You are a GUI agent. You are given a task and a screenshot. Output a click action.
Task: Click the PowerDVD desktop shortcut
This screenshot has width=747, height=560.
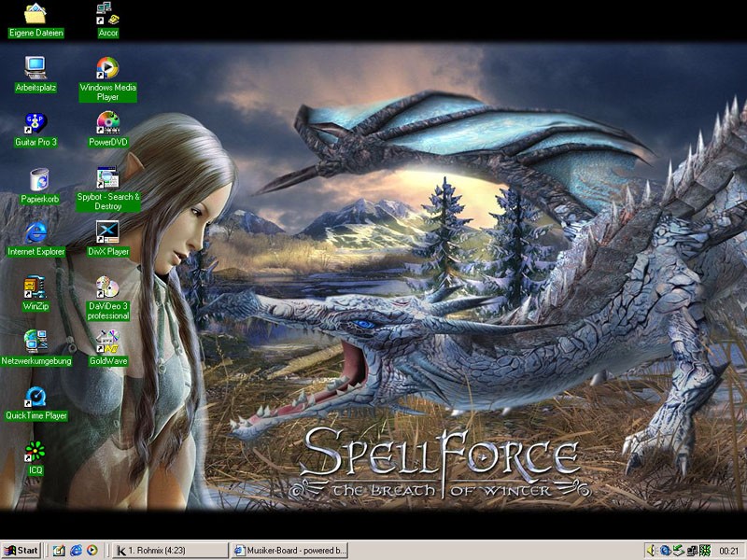[108, 123]
